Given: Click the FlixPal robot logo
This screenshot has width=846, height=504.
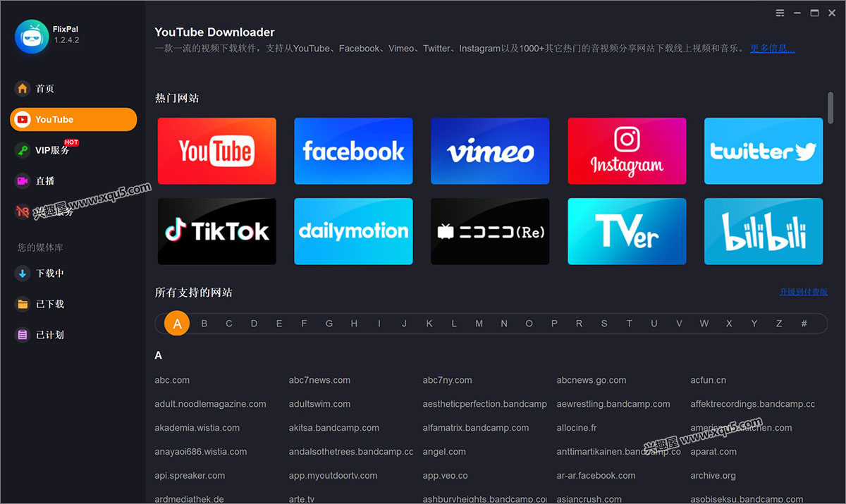Looking at the screenshot, I should [x=32, y=36].
